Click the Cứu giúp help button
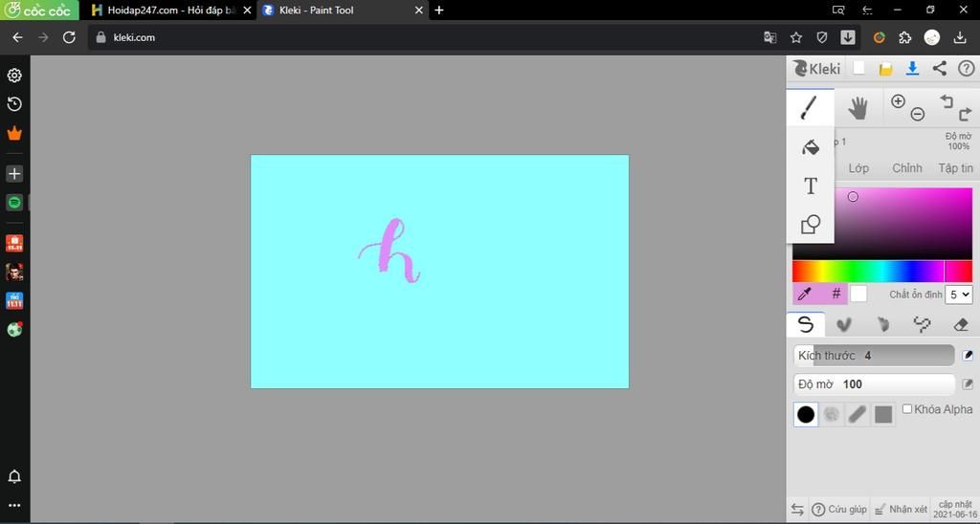The width and height of the screenshot is (980, 524). 839,509
